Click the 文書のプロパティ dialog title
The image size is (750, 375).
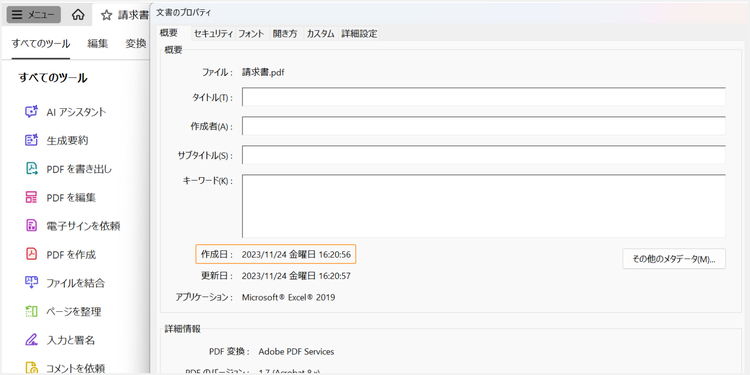click(183, 13)
